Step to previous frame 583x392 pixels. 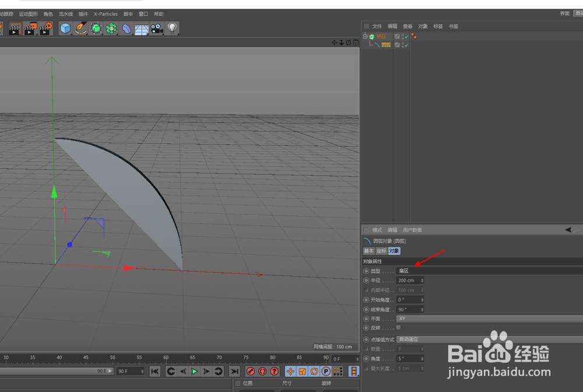[x=183, y=371]
